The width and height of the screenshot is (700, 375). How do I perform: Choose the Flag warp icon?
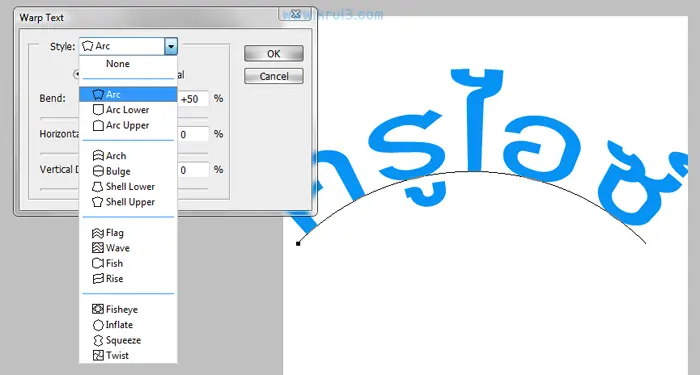click(x=98, y=233)
